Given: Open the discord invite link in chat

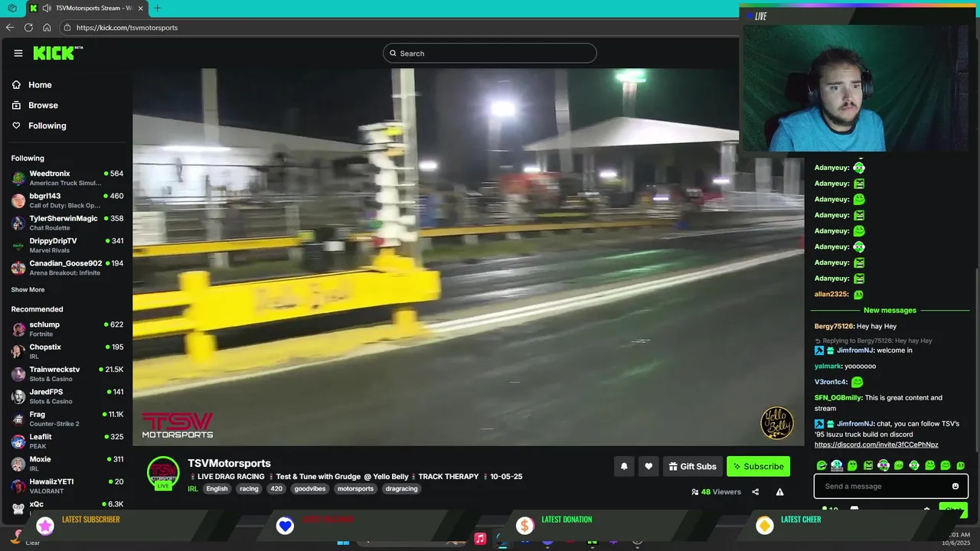Looking at the screenshot, I should [876, 445].
